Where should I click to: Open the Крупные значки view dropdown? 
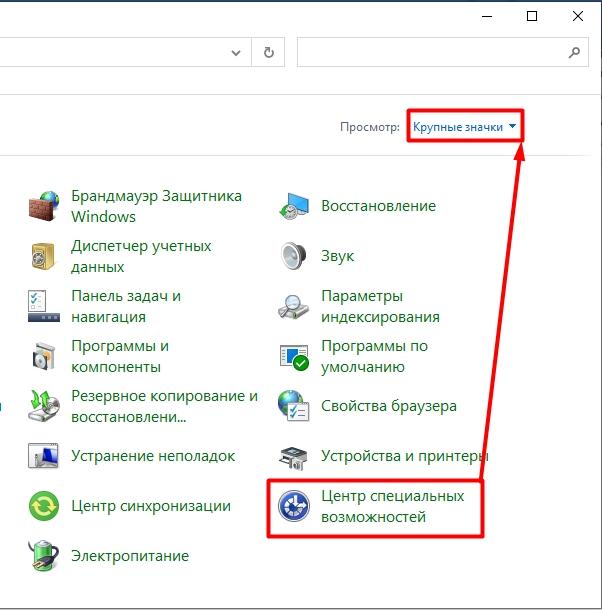pos(465,126)
